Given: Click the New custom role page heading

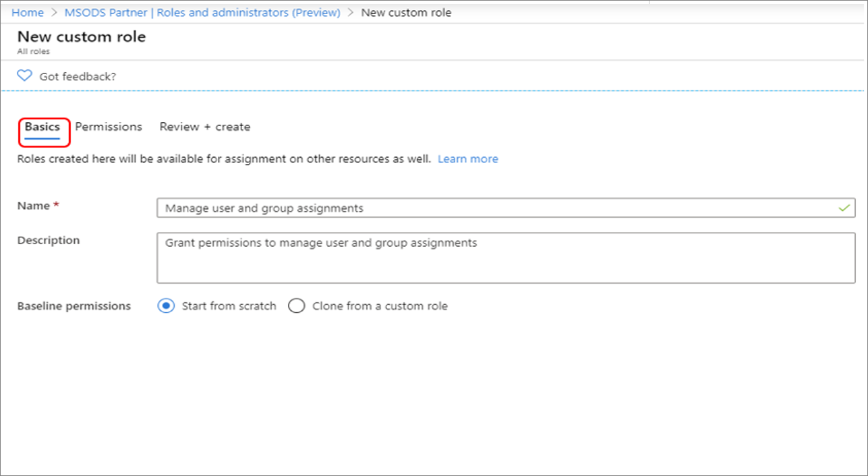Looking at the screenshot, I should click(x=82, y=36).
